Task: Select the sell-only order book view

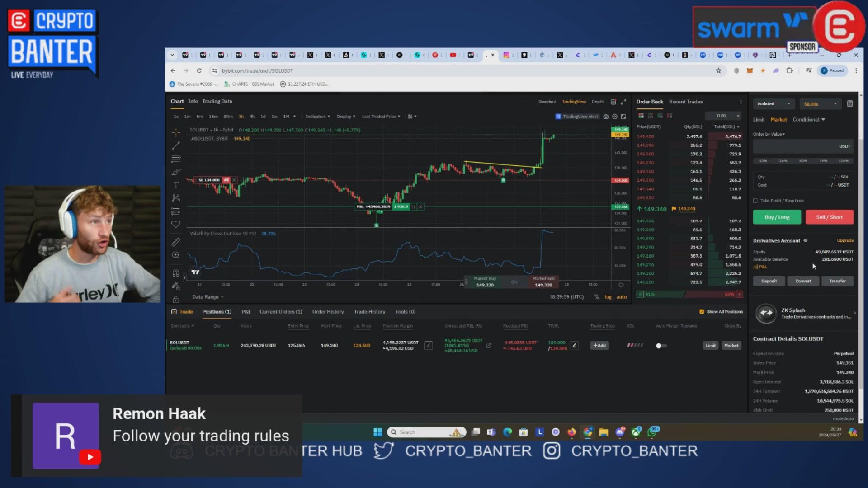Action: tap(670, 116)
